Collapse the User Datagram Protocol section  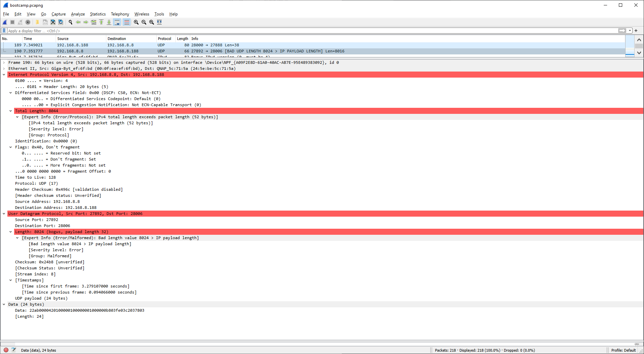pos(4,214)
